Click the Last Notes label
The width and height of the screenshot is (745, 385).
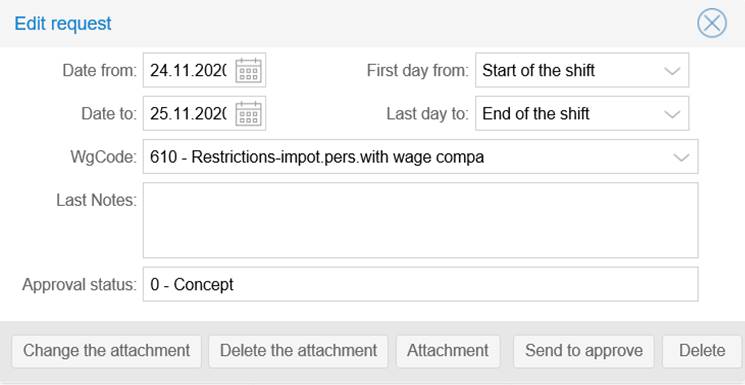[96, 200]
